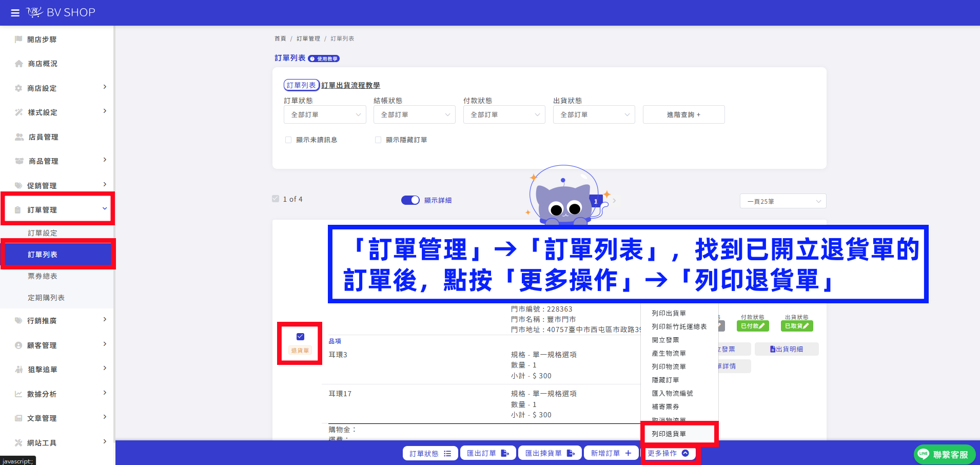Click the clipboard icon beside 訂單管理
980x465 pixels.
click(x=18, y=210)
